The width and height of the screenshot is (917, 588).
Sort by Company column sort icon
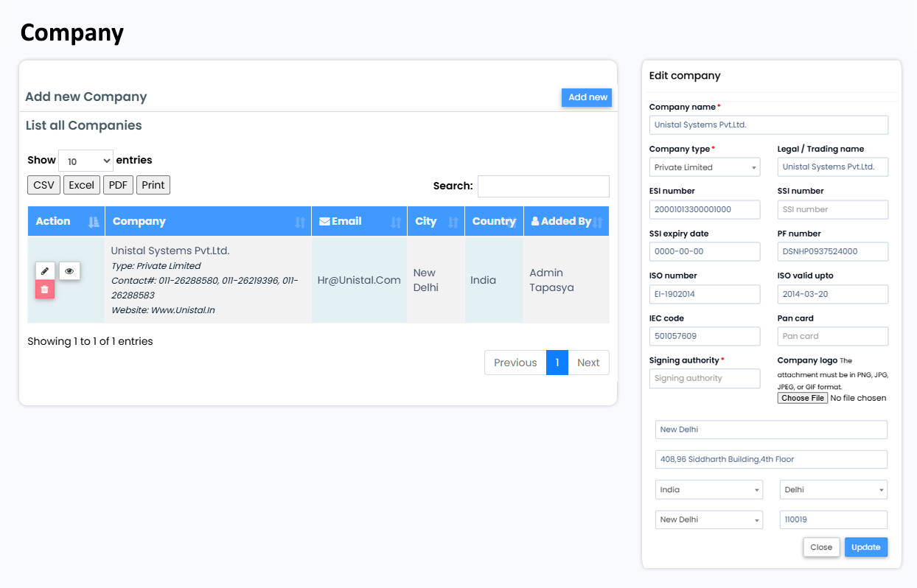point(300,222)
